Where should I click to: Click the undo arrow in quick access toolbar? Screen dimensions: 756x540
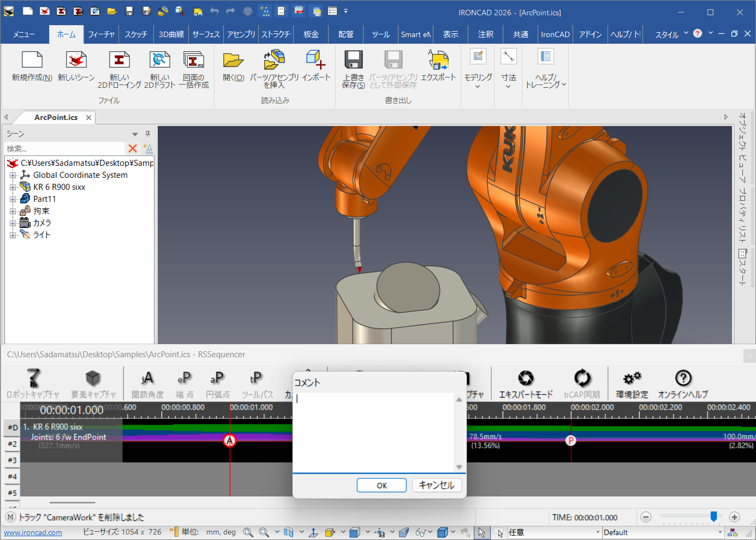click(x=214, y=11)
